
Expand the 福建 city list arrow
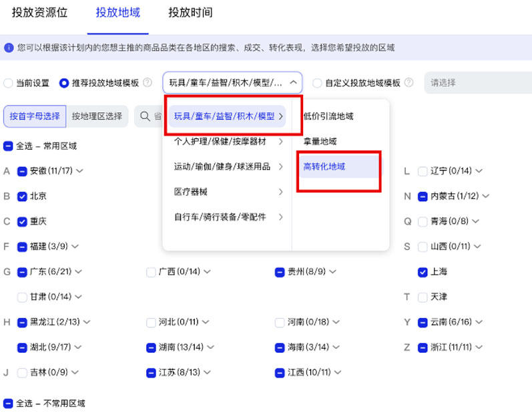pos(75,246)
